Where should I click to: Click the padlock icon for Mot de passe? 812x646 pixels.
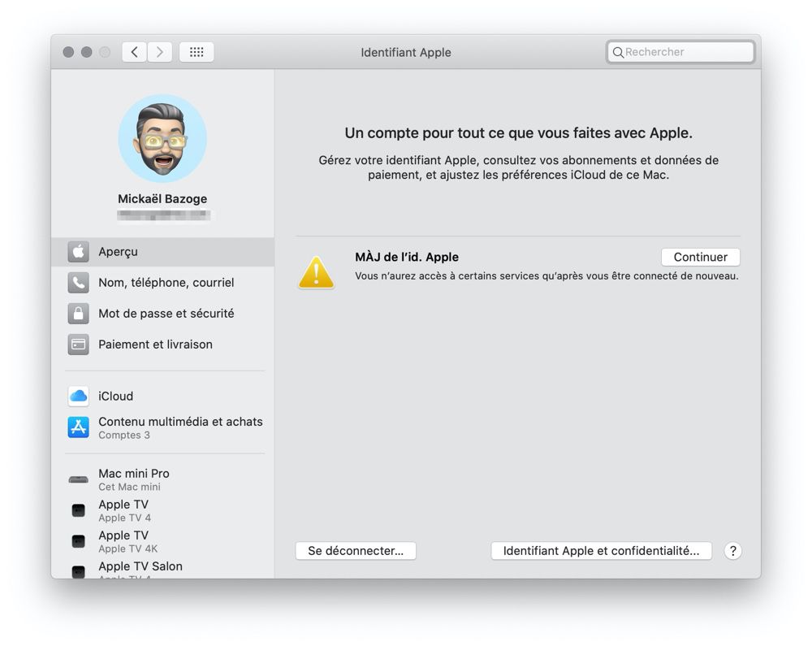point(78,314)
